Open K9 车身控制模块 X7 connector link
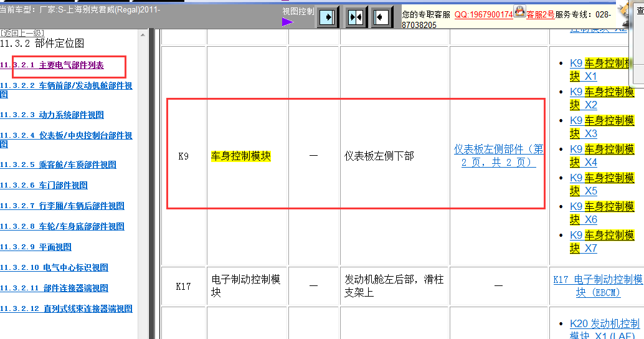 coord(602,242)
